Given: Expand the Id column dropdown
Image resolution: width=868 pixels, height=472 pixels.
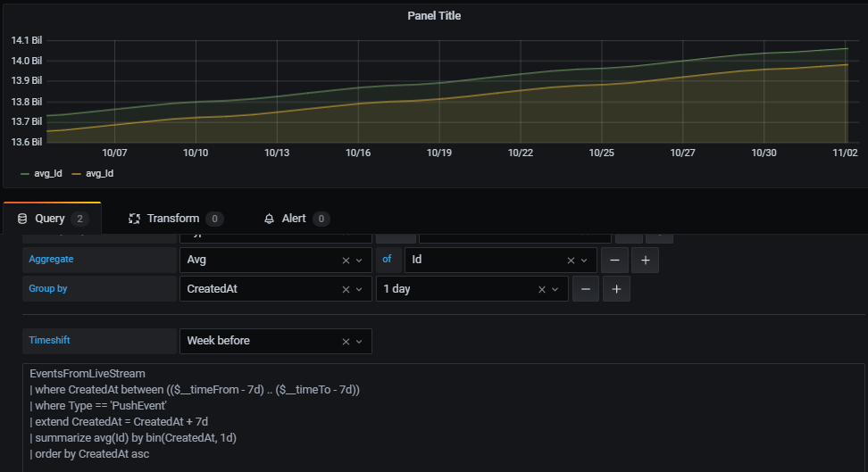Looking at the screenshot, I should click(x=584, y=261).
